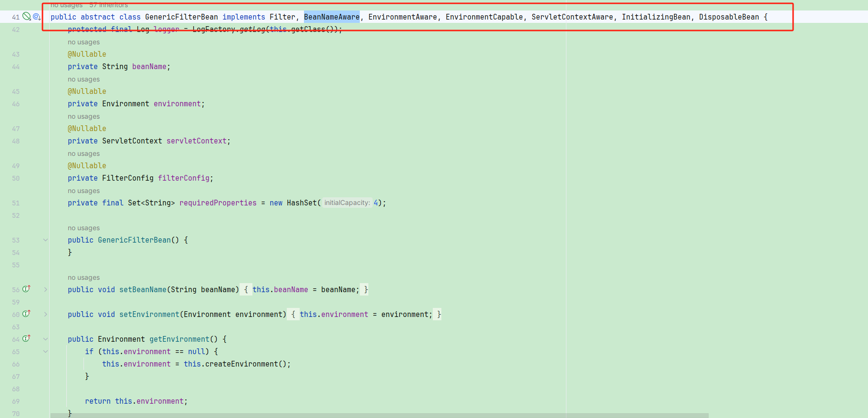The image size is (868, 418).
Task: Click the FilterConfig type on line 50
Action: tap(127, 178)
